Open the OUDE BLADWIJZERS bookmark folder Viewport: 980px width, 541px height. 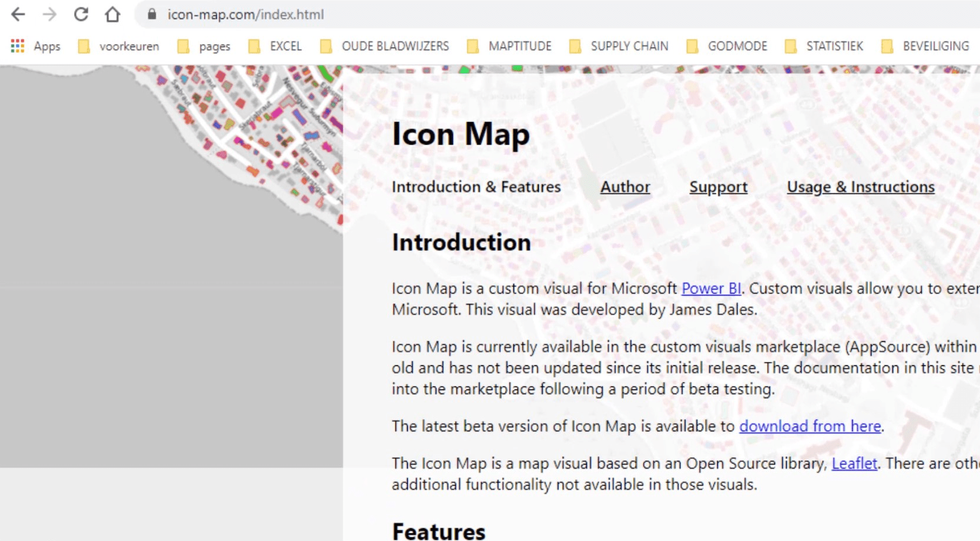click(385, 46)
